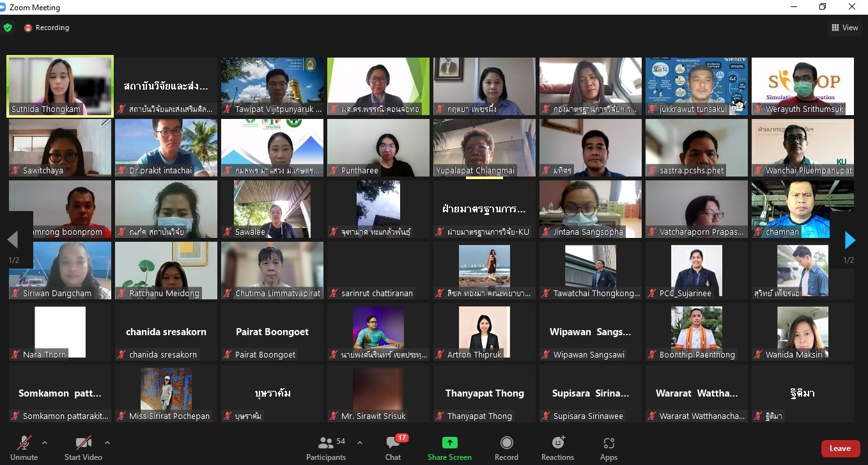This screenshot has width=868, height=465.
Task: Click the green Share Screen icon
Action: tap(449, 443)
